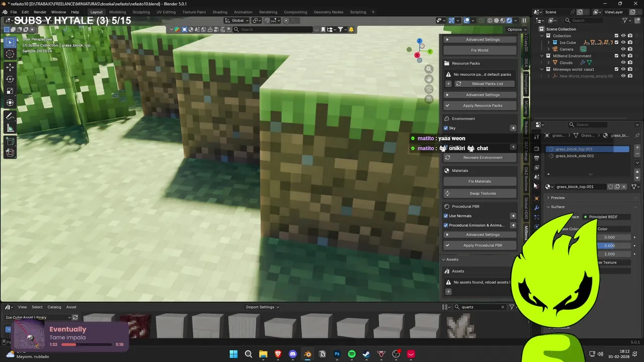Select the Transform tool in viewport toolbar
Viewport: 644px width, 362px height.
[10, 103]
